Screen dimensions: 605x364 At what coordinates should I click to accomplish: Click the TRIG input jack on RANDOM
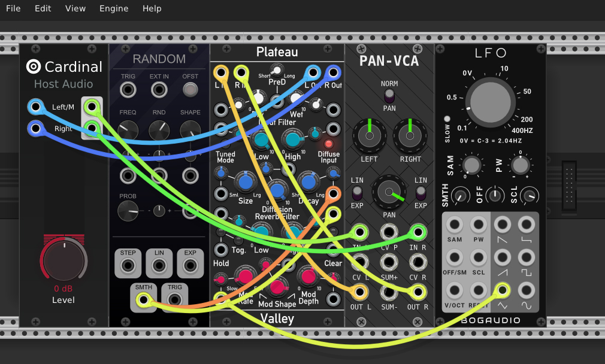coord(128,90)
